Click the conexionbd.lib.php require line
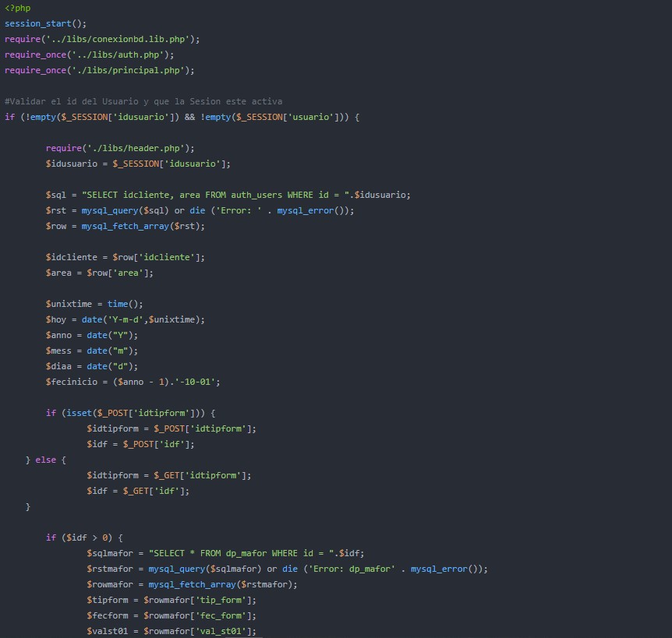Image resolution: width=672 pixels, height=638 pixels. 102,40
